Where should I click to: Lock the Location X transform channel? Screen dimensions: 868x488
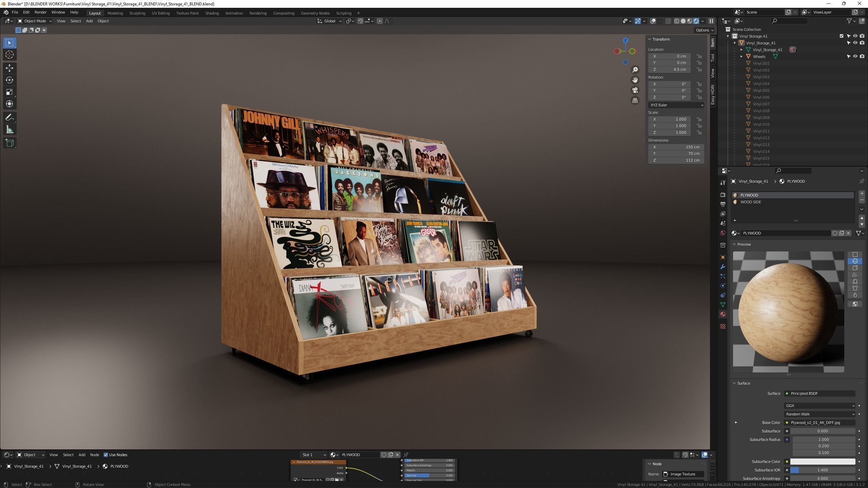tap(699, 56)
